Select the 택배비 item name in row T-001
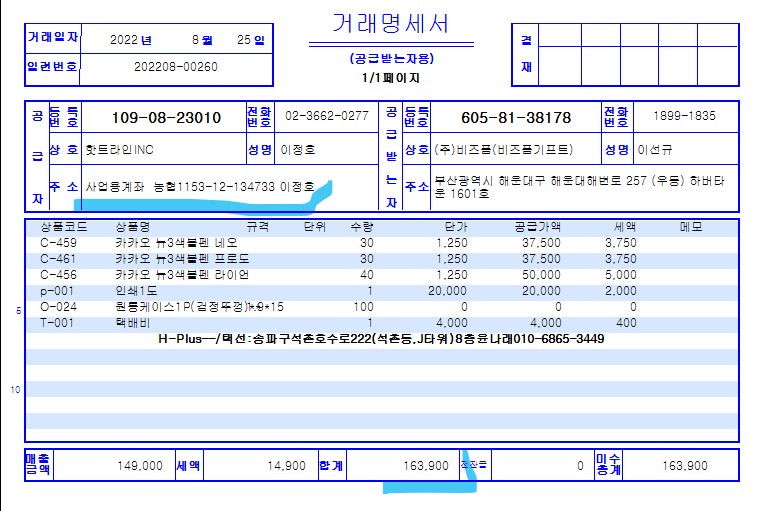The image size is (770, 511). 133,322
